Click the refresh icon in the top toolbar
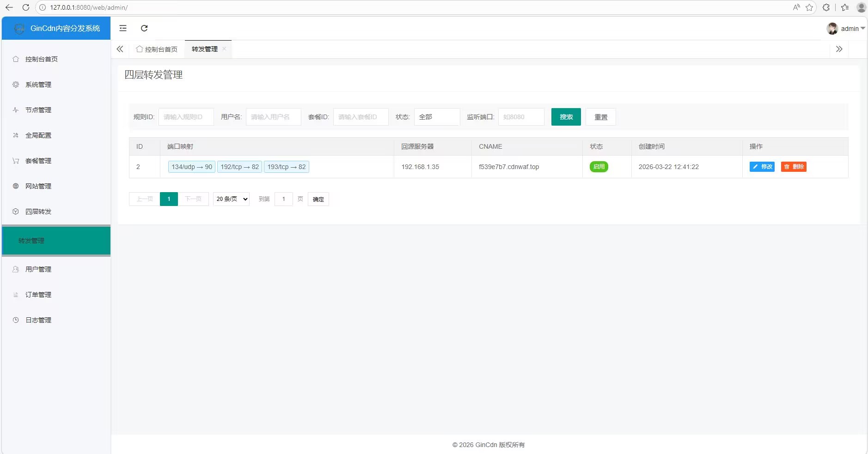Screen dimensions: 868x454 point(144,28)
